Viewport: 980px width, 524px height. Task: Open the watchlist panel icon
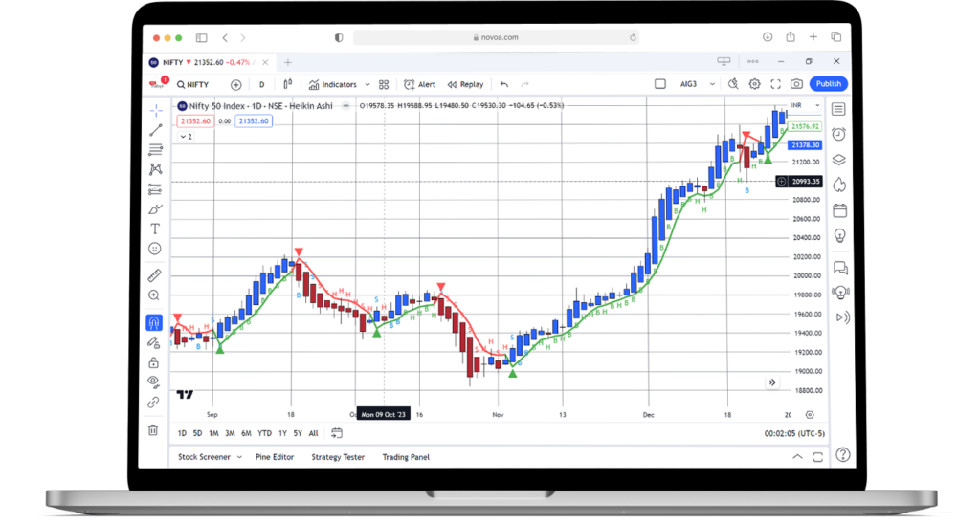point(838,109)
